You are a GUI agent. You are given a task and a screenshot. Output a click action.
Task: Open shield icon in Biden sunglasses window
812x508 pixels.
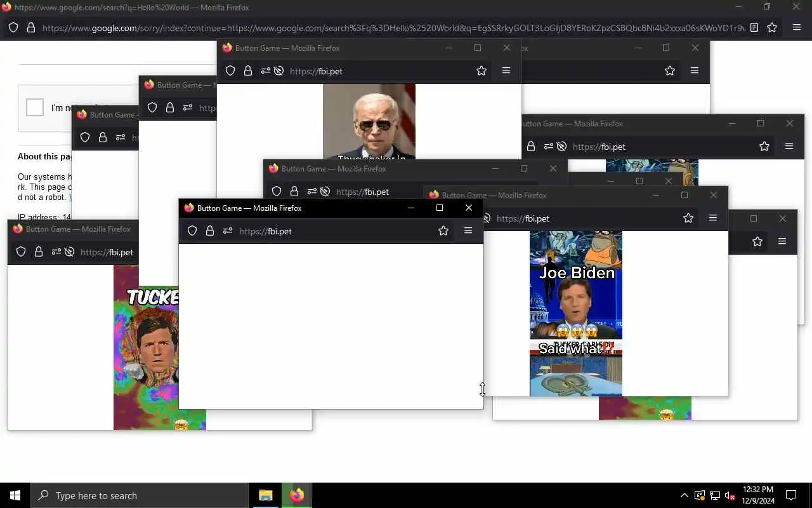[230, 71]
